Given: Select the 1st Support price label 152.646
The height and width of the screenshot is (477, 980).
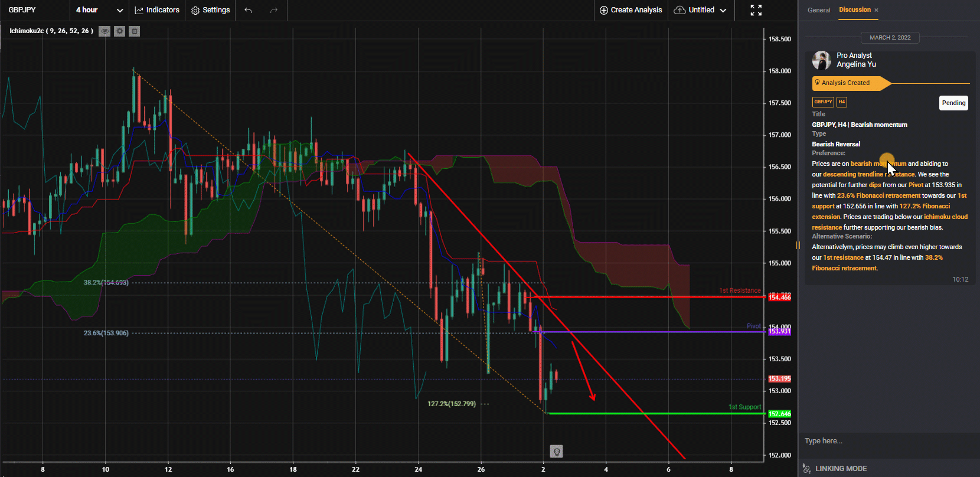Looking at the screenshot, I should click(779, 414).
